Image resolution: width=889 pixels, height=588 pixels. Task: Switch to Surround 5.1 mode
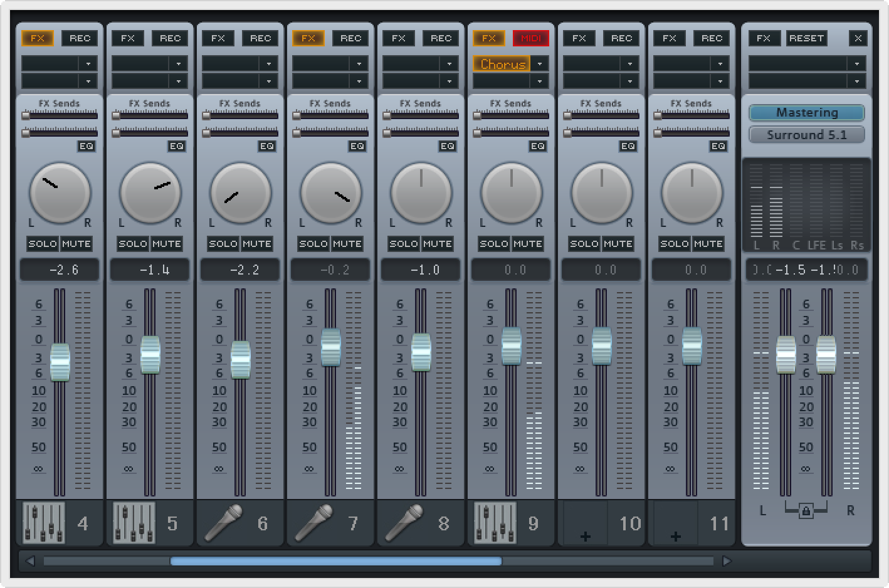click(x=807, y=135)
